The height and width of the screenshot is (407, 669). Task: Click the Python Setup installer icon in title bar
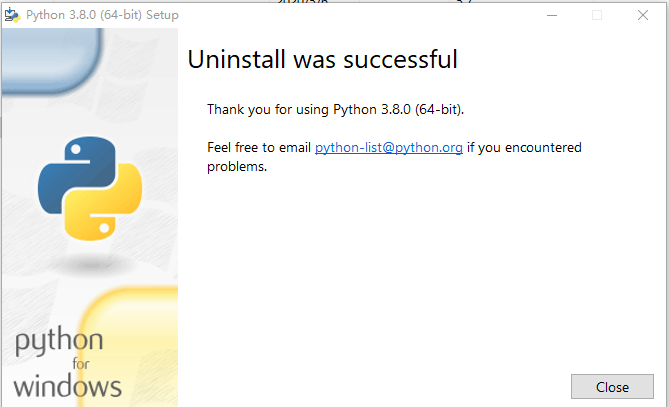(12, 15)
